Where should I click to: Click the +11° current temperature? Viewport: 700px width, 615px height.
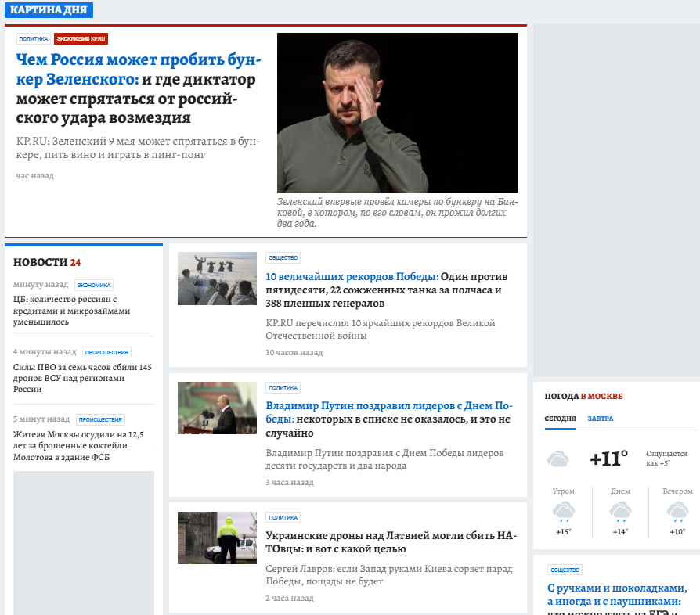609,459
